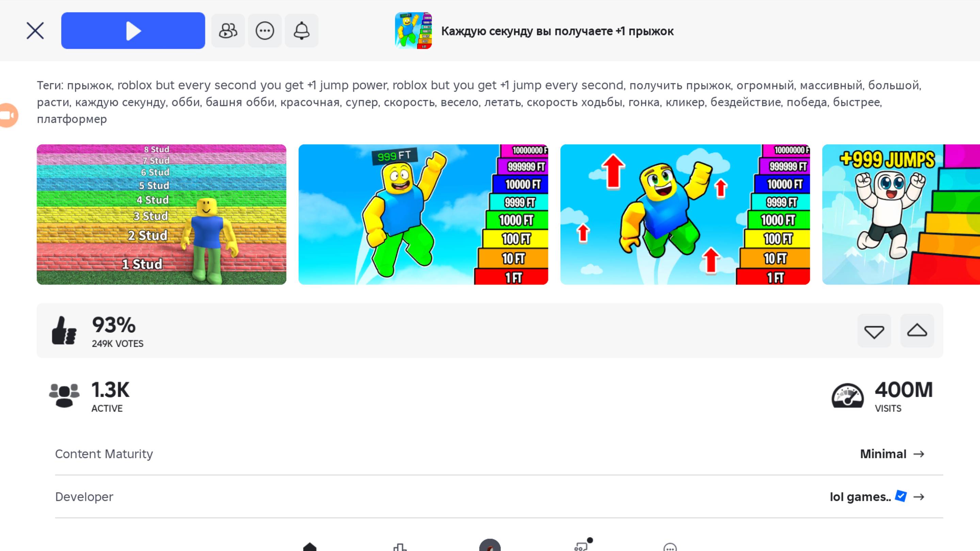This screenshot has height=551, width=980.
Task: Click the '249K VOTES' label
Action: 117,344
